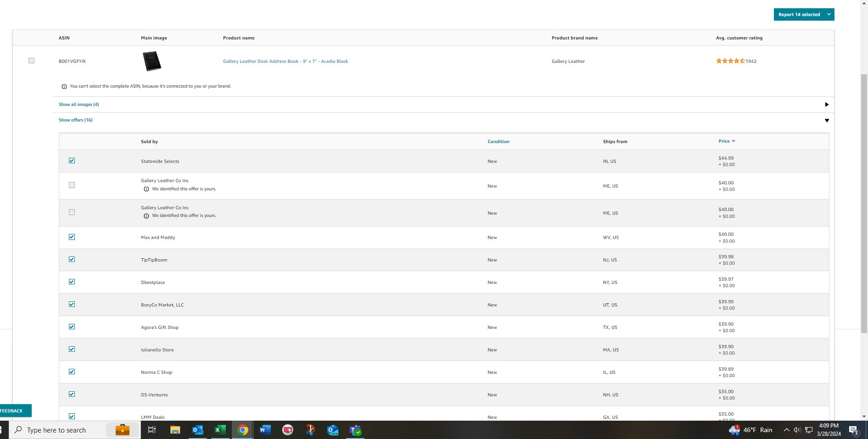Open the Report 14 selected dropdown arrow

(x=829, y=14)
